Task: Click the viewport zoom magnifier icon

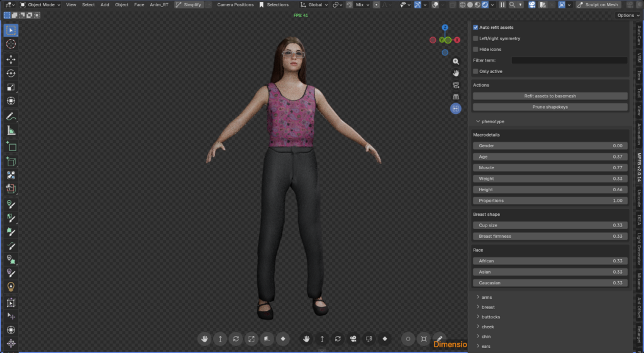Action: [x=456, y=62]
